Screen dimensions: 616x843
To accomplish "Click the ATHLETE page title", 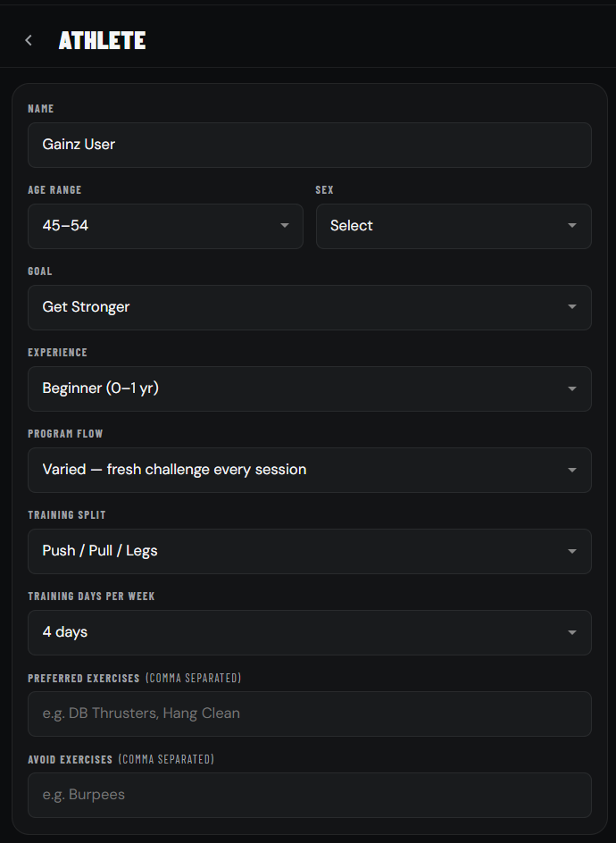I will [102, 39].
